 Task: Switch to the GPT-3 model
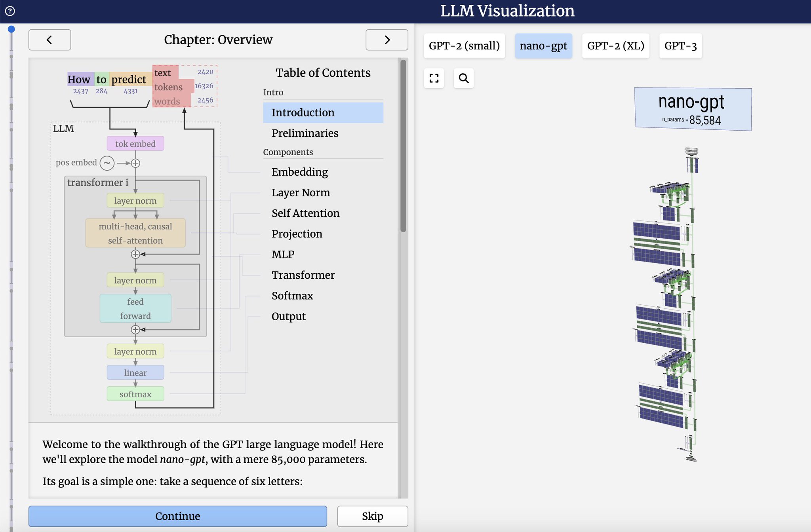tap(681, 46)
